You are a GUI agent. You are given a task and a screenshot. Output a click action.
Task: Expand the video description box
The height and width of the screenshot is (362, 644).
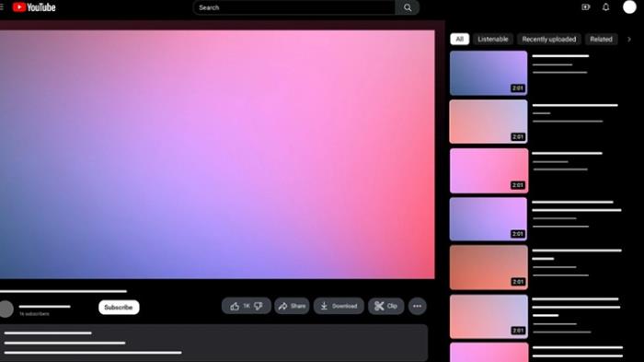pos(213,343)
